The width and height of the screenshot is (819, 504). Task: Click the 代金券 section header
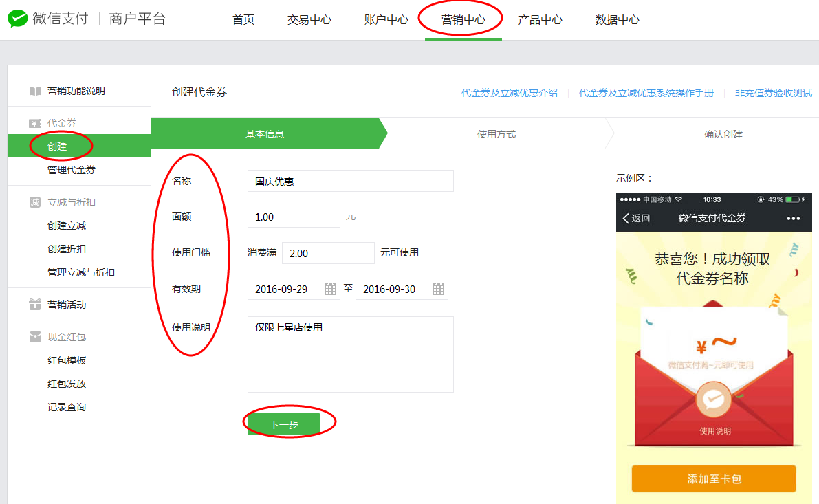62,123
